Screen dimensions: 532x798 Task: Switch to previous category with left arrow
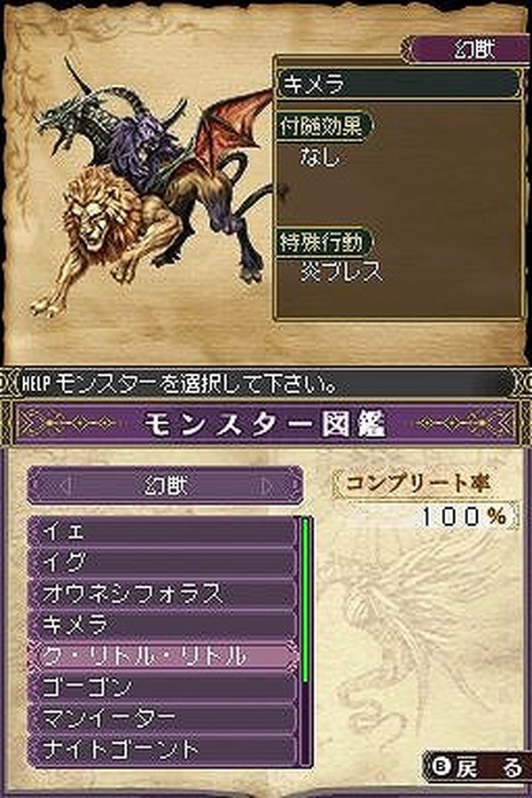65,486
